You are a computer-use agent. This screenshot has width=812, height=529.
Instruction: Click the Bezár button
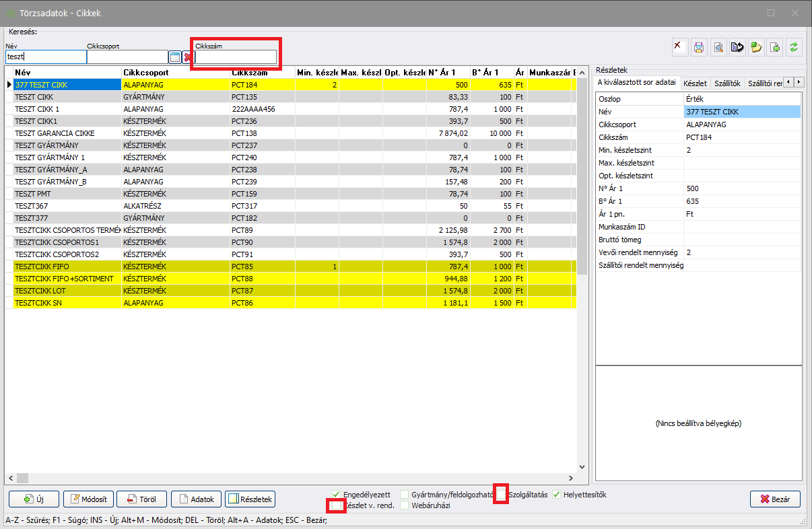[775, 499]
